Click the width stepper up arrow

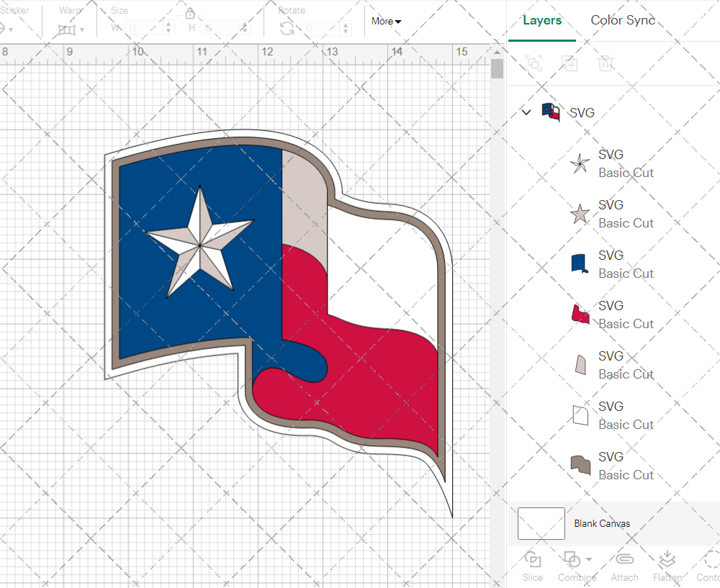tap(168, 24)
